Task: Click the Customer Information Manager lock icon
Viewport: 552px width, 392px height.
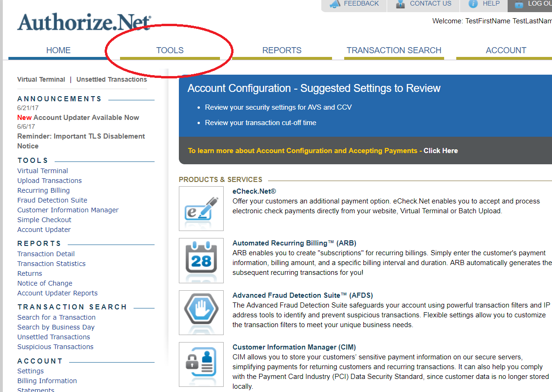Action: pyautogui.click(x=201, y=364)
